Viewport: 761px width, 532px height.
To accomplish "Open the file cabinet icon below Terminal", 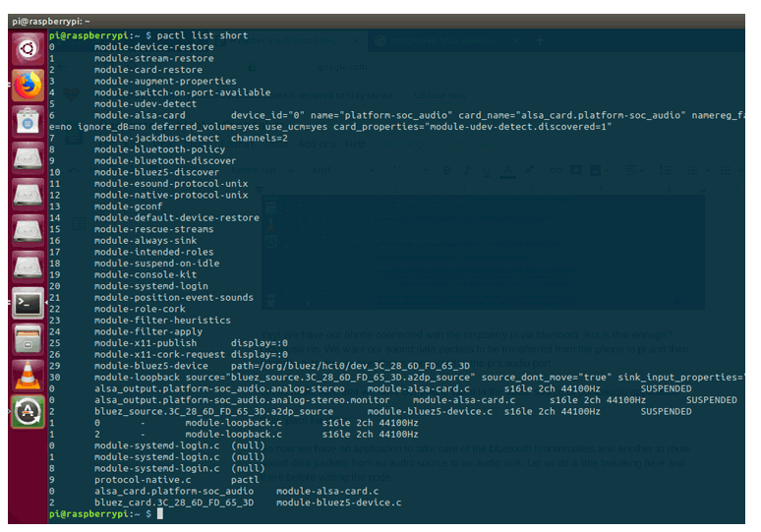I will 28,339.
